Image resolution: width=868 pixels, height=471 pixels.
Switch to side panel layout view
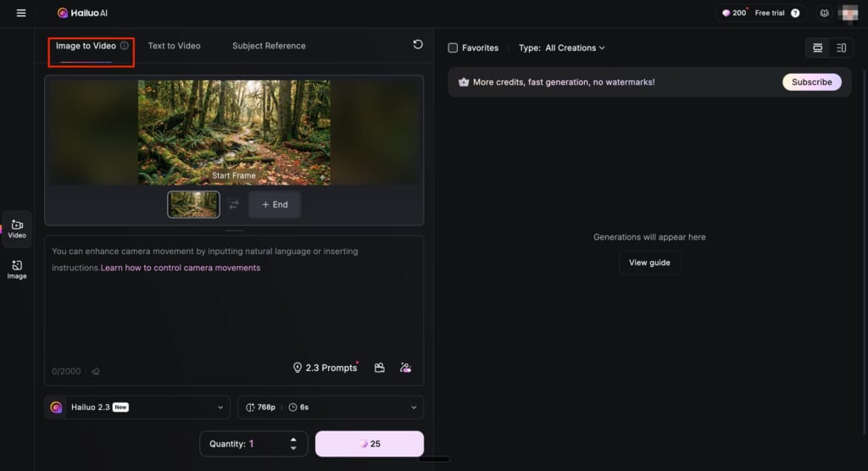pos(841,47)
